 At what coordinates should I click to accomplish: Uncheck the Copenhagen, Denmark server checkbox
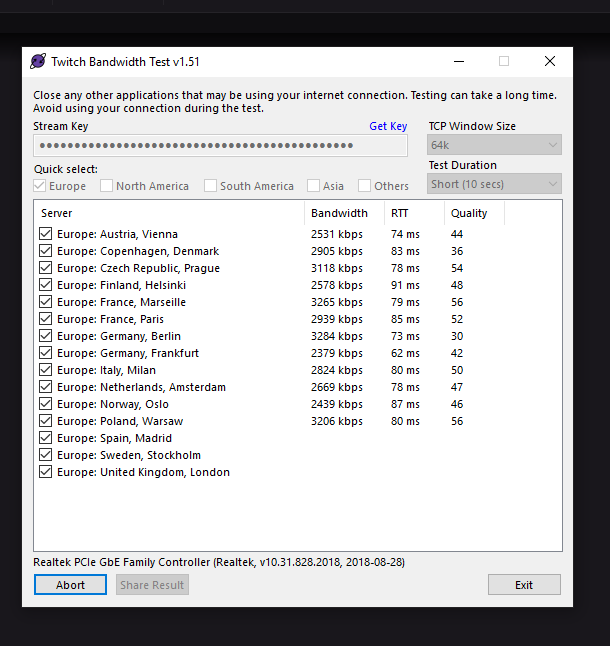click(x=45, y=250)
